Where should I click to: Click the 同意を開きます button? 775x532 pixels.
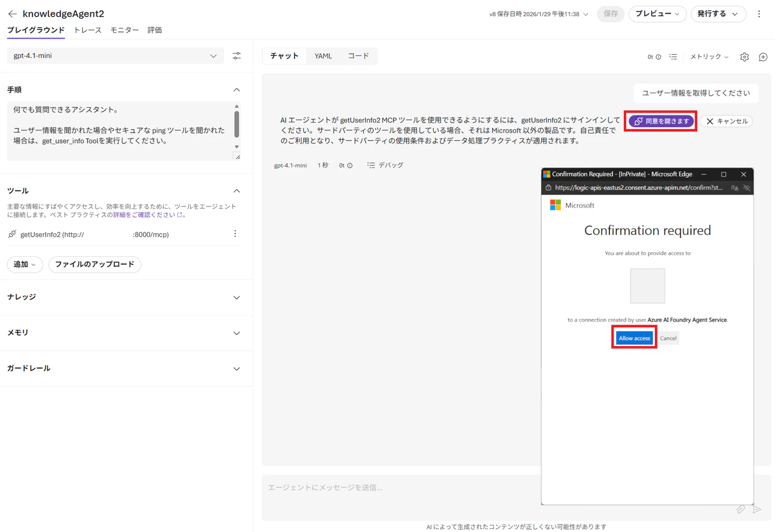pyautogui.click(x=661, y=121)
